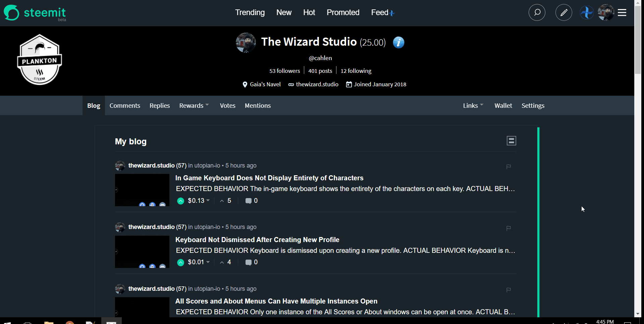Go to Promoted posts
The height and width of the screenshot is (324, 644).
pos(343,13)
